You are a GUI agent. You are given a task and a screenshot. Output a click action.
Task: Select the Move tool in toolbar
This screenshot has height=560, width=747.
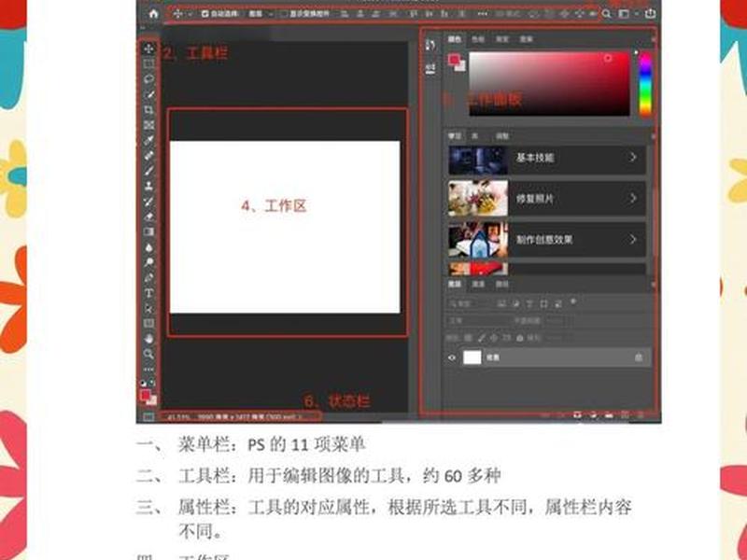coord(148,49)
